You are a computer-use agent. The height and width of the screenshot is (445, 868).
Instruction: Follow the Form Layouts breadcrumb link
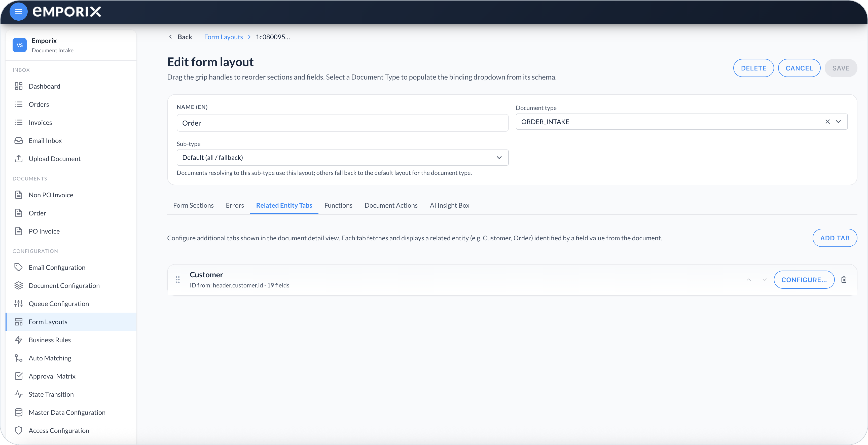click(223, 37)
